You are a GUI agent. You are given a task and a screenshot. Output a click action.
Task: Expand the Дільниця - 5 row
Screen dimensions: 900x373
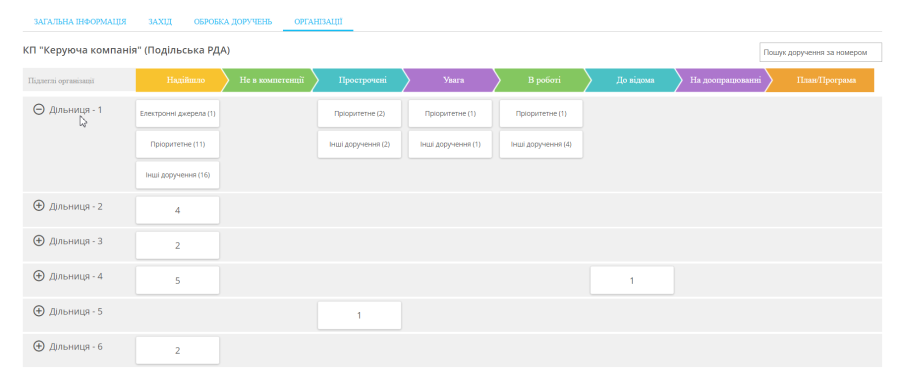pyautogui.click(x=39, y=312)
